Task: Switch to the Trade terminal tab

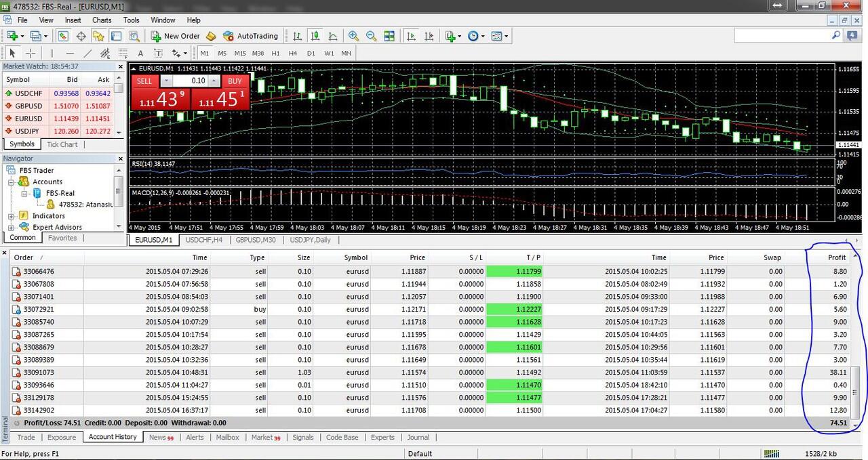Action: [x=26, y=437]
